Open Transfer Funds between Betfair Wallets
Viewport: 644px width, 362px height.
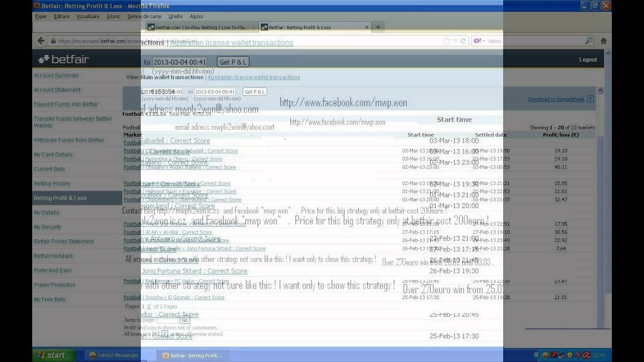[73, 122]
